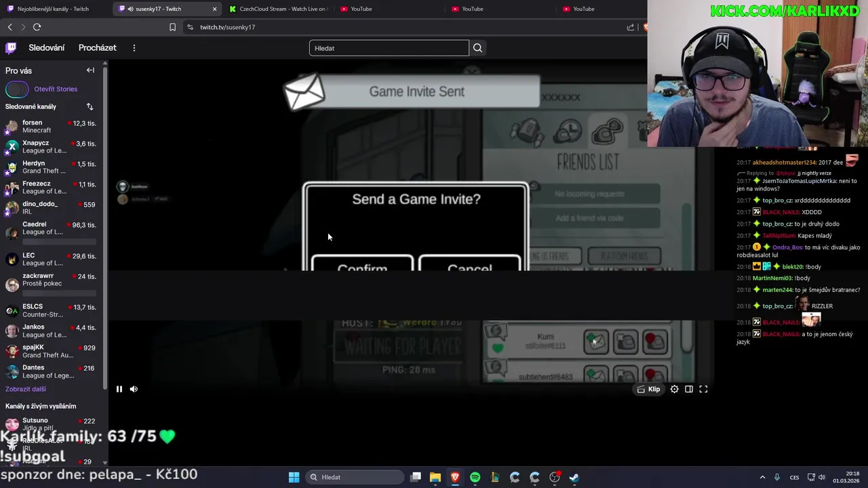The image size is (868, 488).
Task: Open LEC channel in sidebar
Action: [x=52, y=259]
